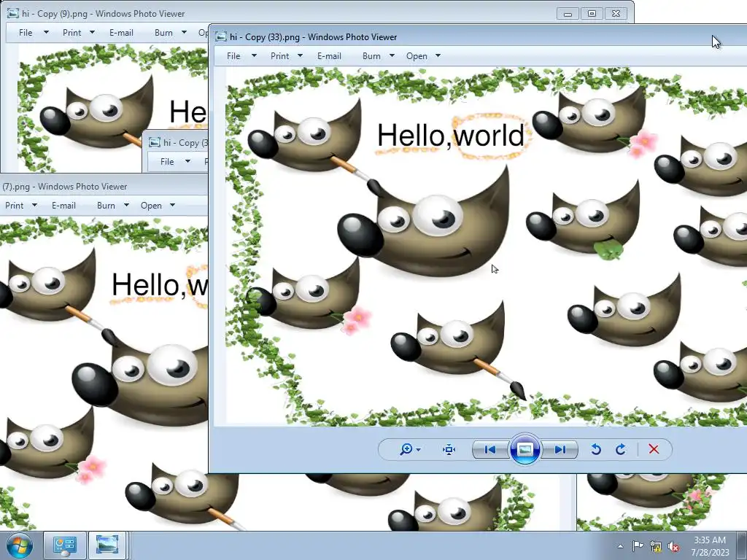This screenshot has height=560, width=747.
Task: Expand the Burn dropdown arrow in (7).png window
Action: click(x=126, y=205)
